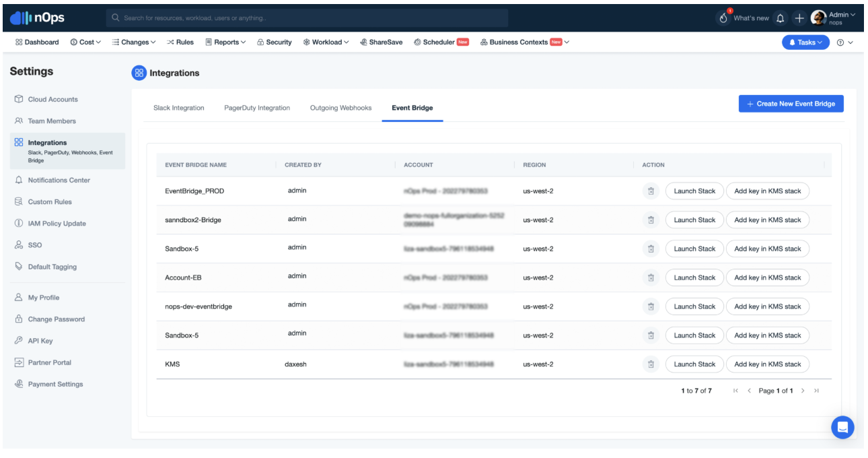Launch Stack for the KMS row
Screen dimensions: 868x458
tap(694, 364)
